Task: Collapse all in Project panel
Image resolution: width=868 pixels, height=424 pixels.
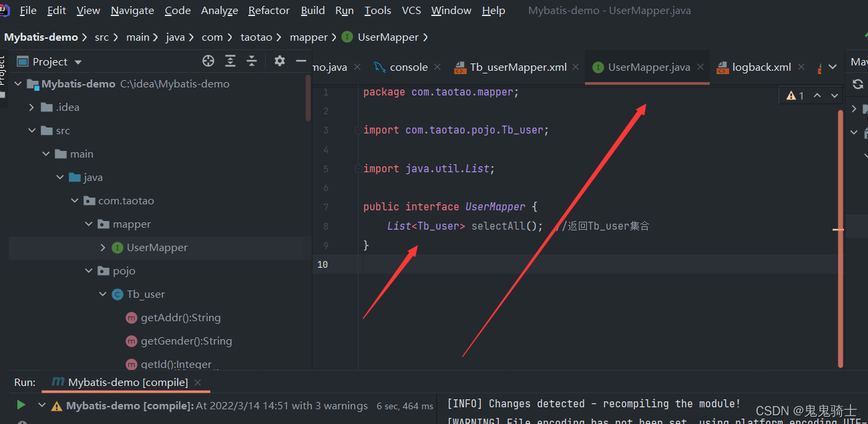Action: pyautogui.click(x=252, y=61)
